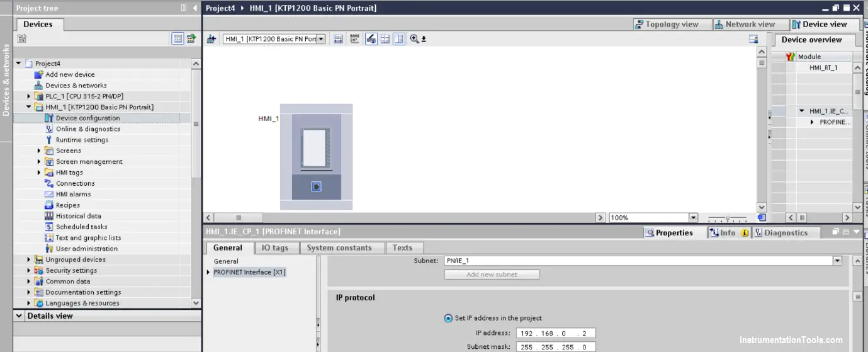
Task: Expand the PLC_1 [CPU 315-2 PN/DP] node
Action: click(29, 96)
